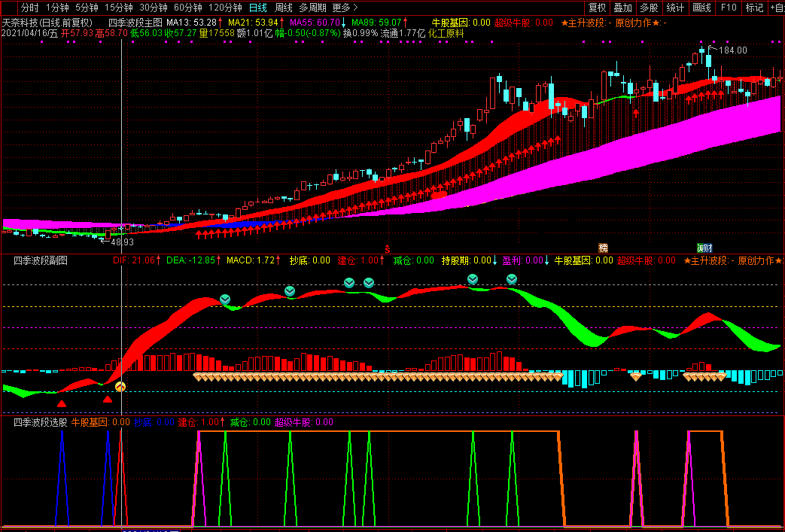Image resolution: width=785 pixels, height=532 pixels.
Task: Select the 1分钟 period tab
Action: (x=57, y=8)
